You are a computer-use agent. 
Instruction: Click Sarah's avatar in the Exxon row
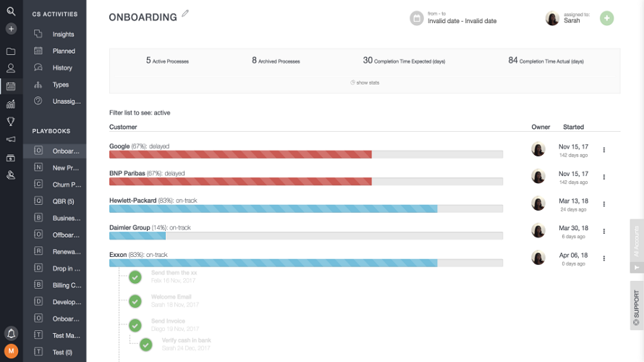538,258
